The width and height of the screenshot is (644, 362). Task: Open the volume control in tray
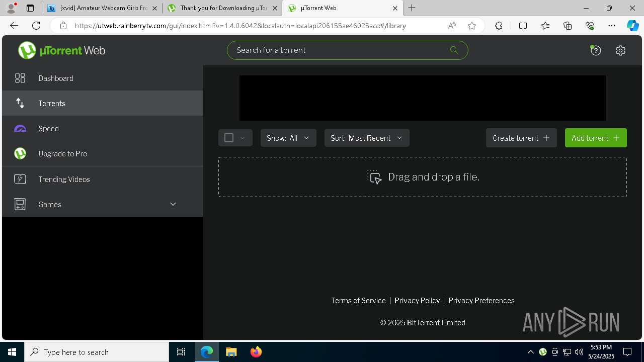(x=579, y=352)
